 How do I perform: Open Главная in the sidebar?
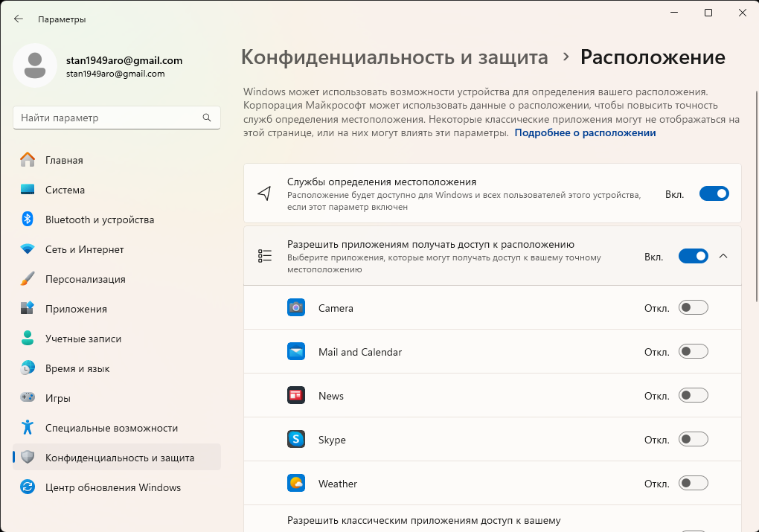tap(117, 160)
